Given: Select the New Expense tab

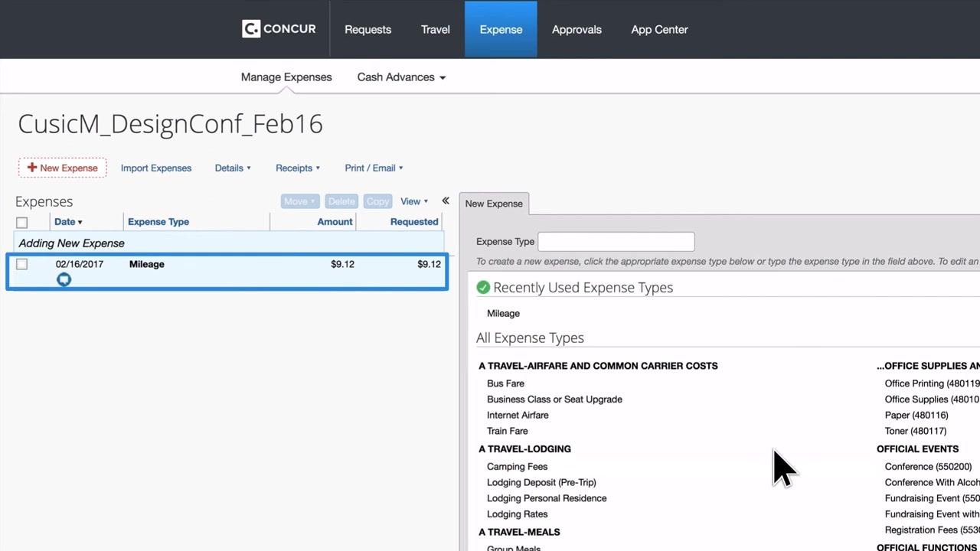Looking at the screenshot, I should click(x=494, y=204).
